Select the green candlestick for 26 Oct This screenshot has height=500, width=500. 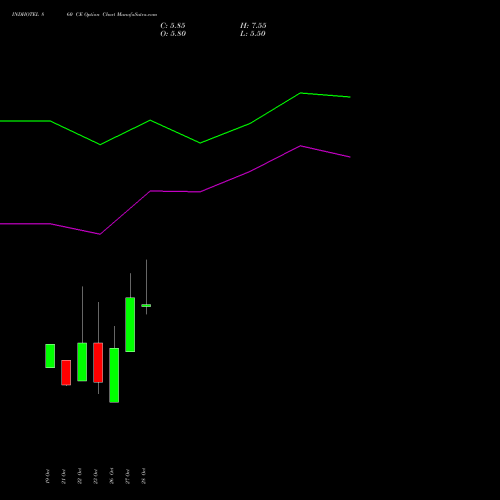click(114, 375)
